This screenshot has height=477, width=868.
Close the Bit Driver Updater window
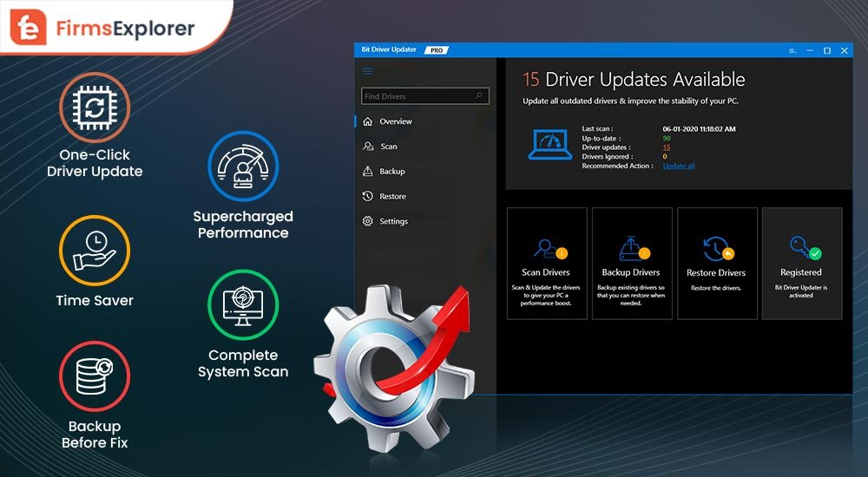845,50
